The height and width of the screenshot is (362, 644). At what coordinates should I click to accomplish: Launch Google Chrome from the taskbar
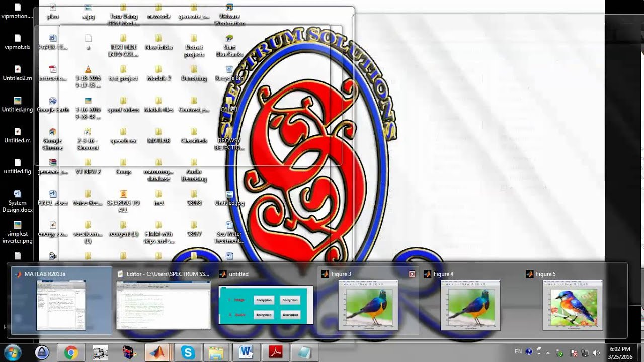click(71, 353)
